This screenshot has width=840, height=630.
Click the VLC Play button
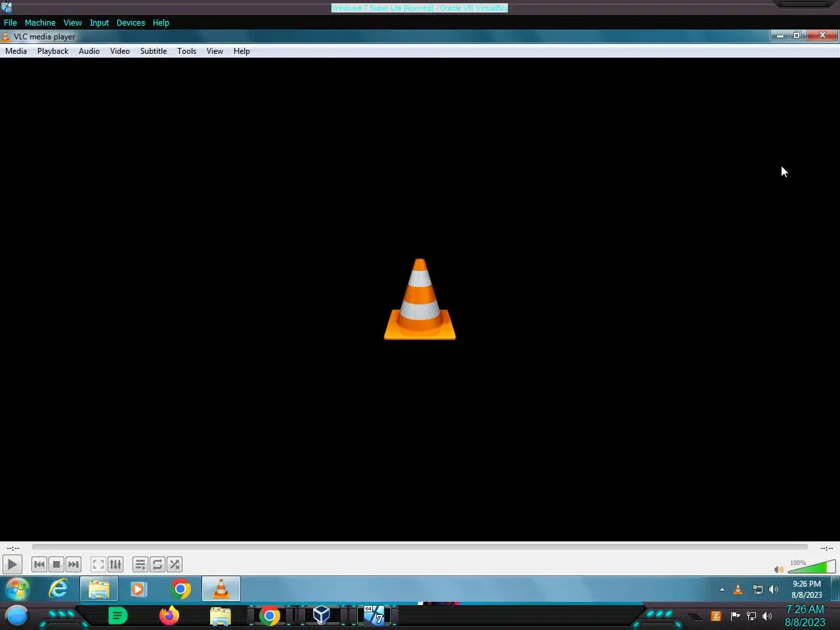coord(12,564)
